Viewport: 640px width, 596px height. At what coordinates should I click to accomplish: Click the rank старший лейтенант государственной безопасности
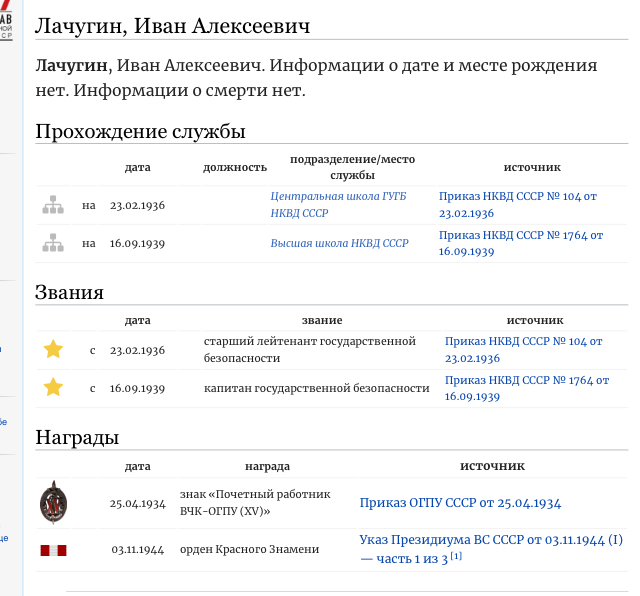pyautogui.click(x=310, y=350)
